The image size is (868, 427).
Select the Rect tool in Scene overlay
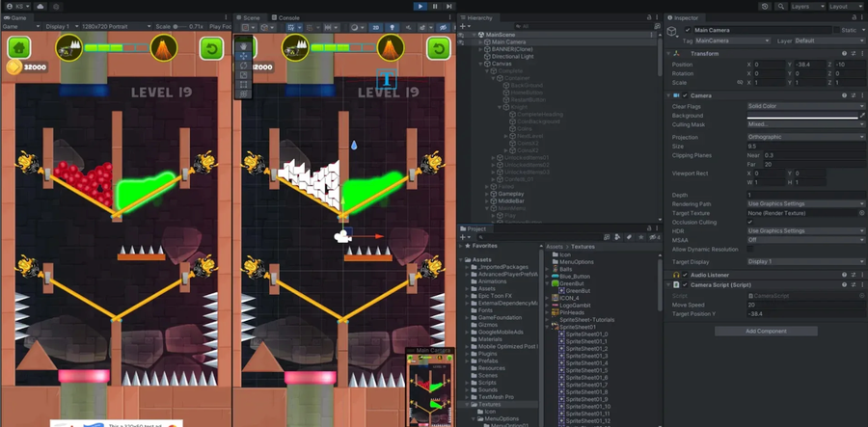[244, 85]
